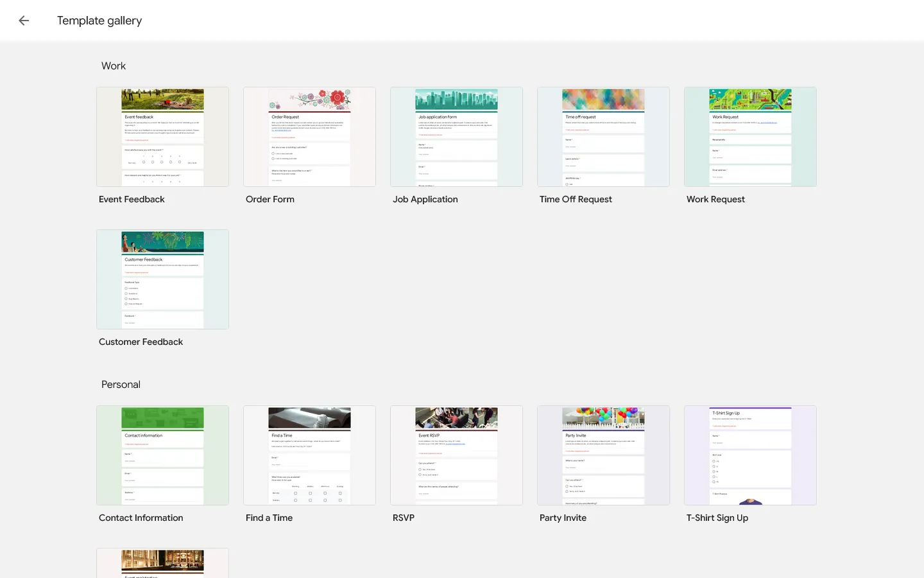
Task: Open the Event Registration template
Action: coord(162,563)
